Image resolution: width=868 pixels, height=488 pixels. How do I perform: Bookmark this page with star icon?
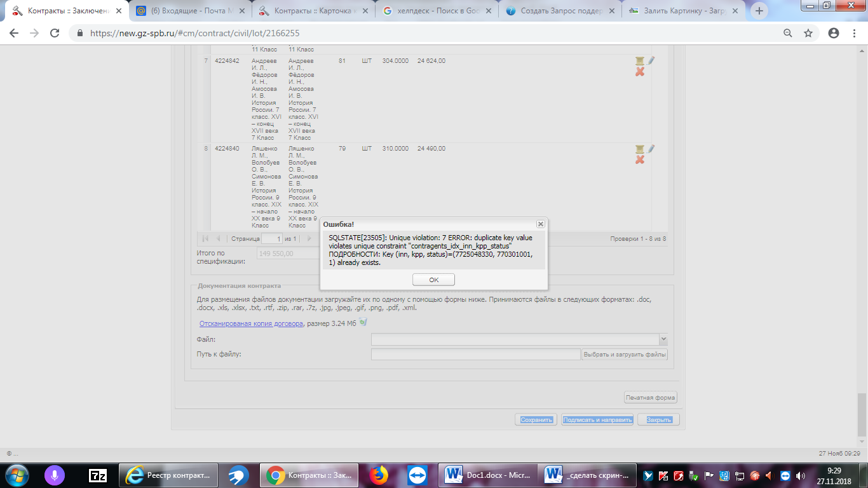(808, 33)
